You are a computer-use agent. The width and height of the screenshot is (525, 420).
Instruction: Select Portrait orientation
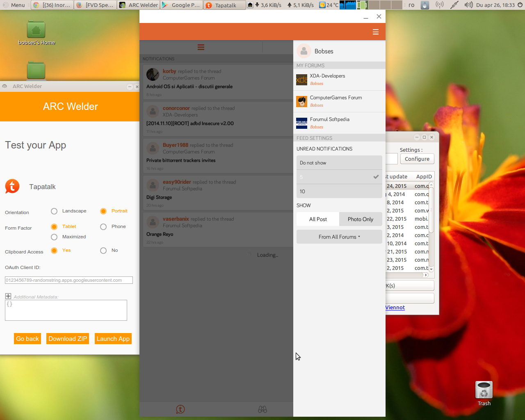coord(103,211)
